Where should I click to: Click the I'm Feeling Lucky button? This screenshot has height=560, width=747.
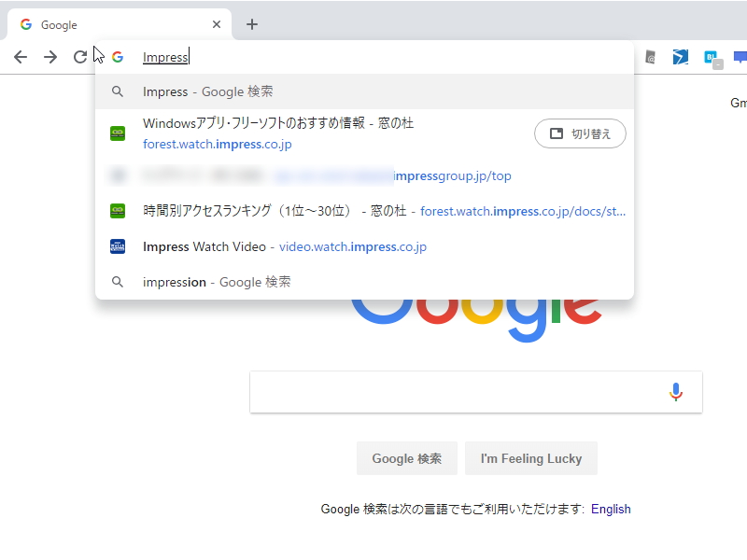(531, 458)
